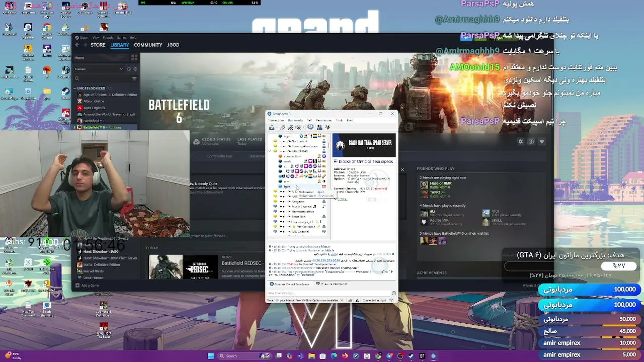Open Steam icon on taskbar

411,356
